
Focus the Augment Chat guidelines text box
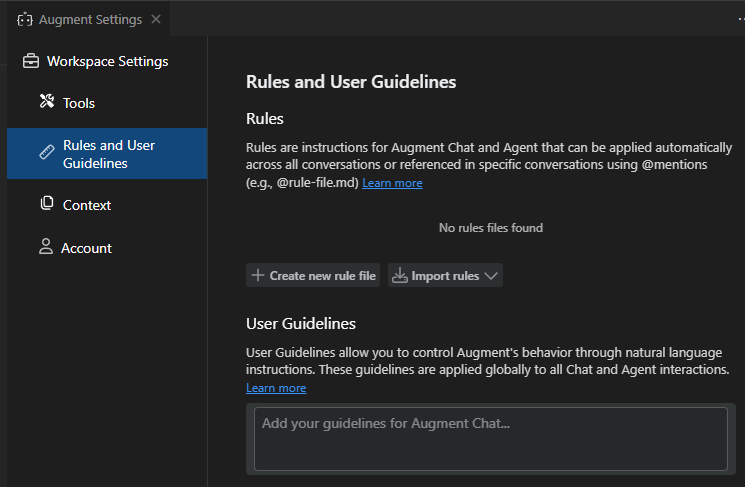tap(490, 438)
